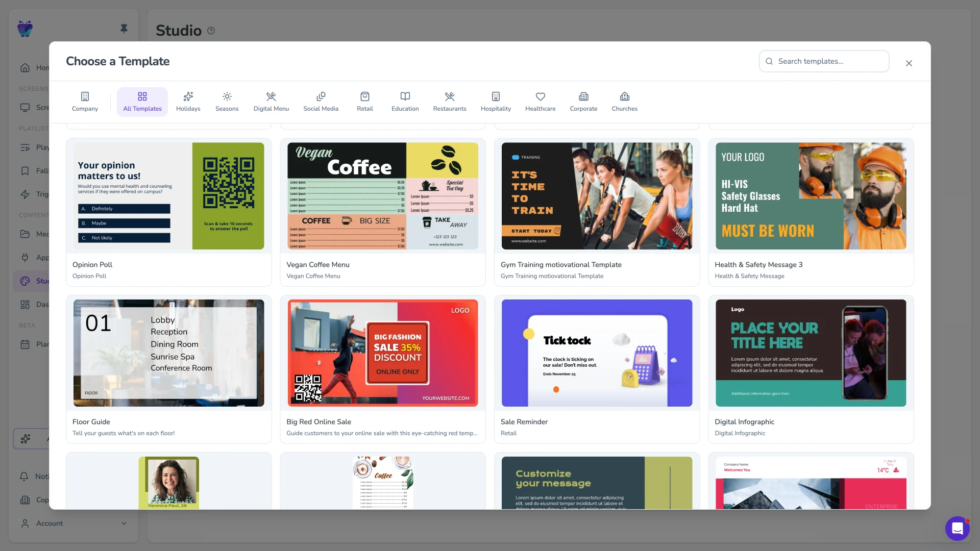Click the Opinion Poll title text
980x551 pixels.
coord(92,265)
